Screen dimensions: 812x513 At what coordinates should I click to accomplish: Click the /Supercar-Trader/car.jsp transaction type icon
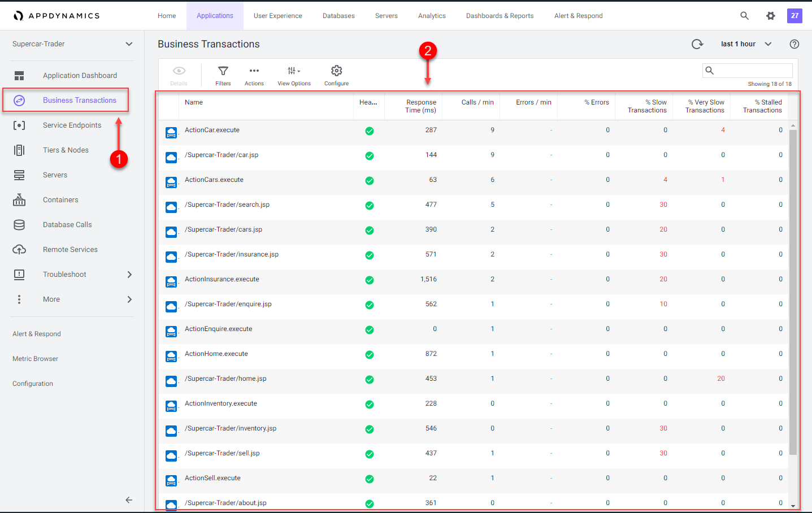click(171, 158)
